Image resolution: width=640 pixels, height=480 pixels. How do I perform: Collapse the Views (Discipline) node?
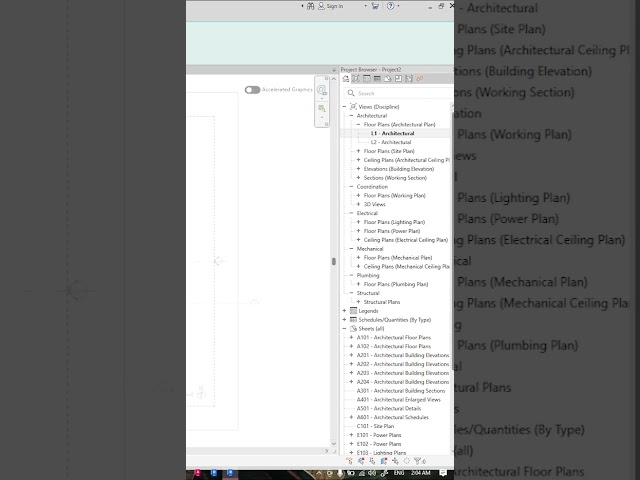pos(344,107)
